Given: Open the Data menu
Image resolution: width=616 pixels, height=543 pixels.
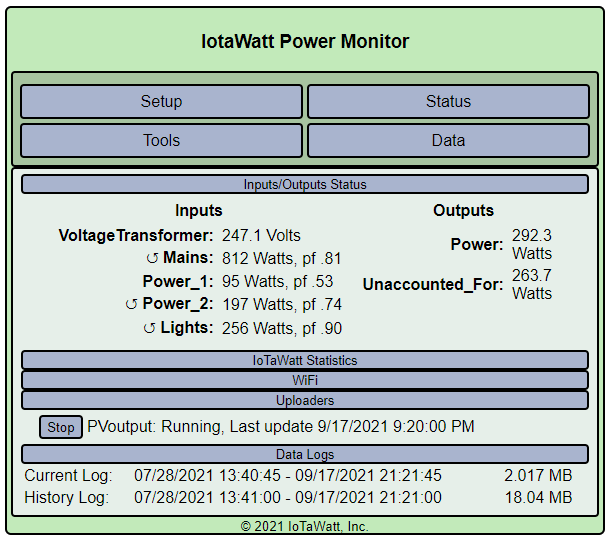Looking at the screenshot, I should coord(448,140).
